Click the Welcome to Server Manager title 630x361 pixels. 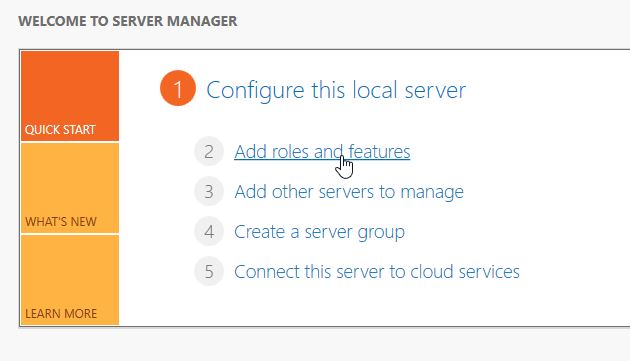(x=128, y=21)
